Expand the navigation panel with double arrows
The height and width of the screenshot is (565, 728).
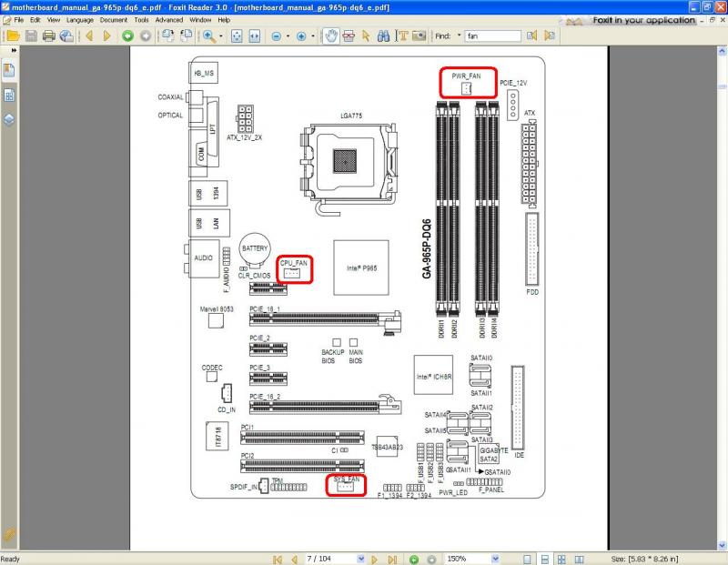14,50
